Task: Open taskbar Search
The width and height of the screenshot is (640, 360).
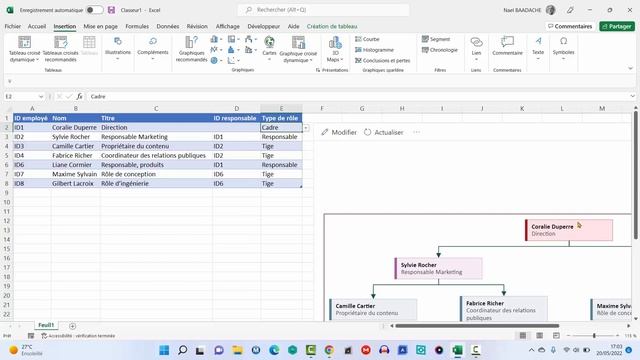Action: [182, 350]
